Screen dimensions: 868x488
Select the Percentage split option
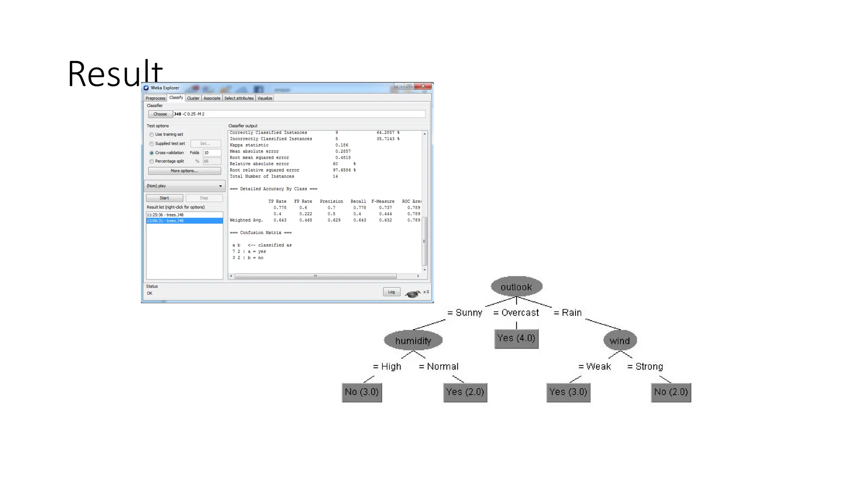(152, 161)
